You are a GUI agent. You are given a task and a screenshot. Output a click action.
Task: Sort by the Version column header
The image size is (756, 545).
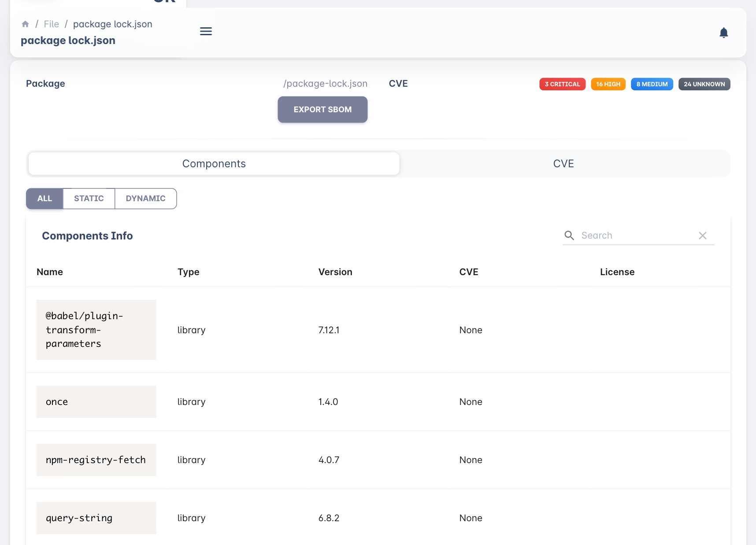tap(335, 272)
